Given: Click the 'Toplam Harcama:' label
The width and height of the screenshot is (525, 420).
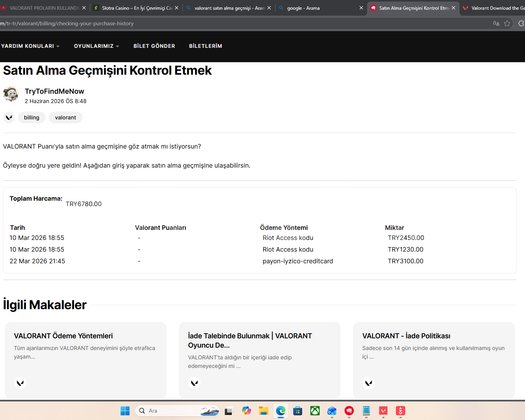Looking at the screenshot, I should [36, 198].
